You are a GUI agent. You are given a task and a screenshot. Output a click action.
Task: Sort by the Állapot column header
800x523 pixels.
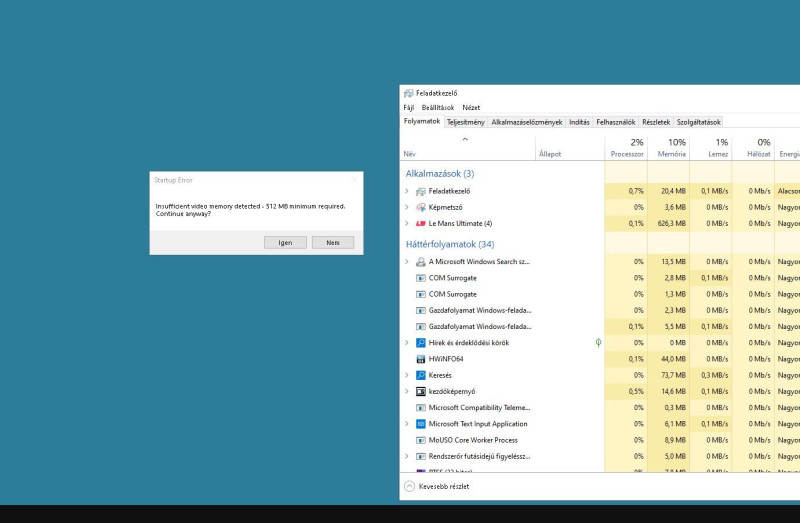570,148
